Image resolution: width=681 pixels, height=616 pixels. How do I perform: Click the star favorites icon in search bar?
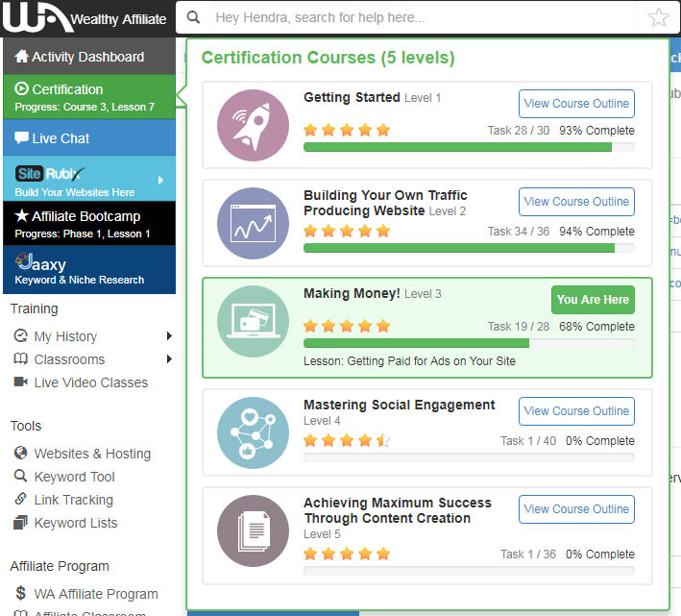(658, 17)
